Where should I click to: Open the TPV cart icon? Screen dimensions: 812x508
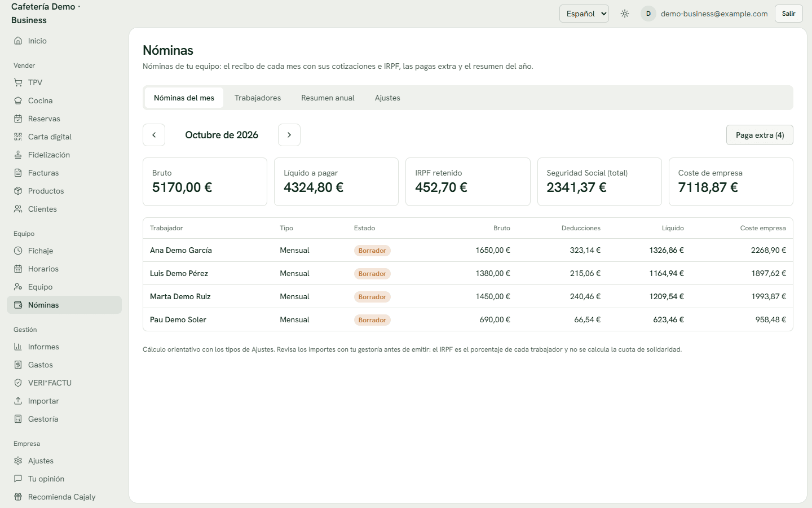pos(18,82)
